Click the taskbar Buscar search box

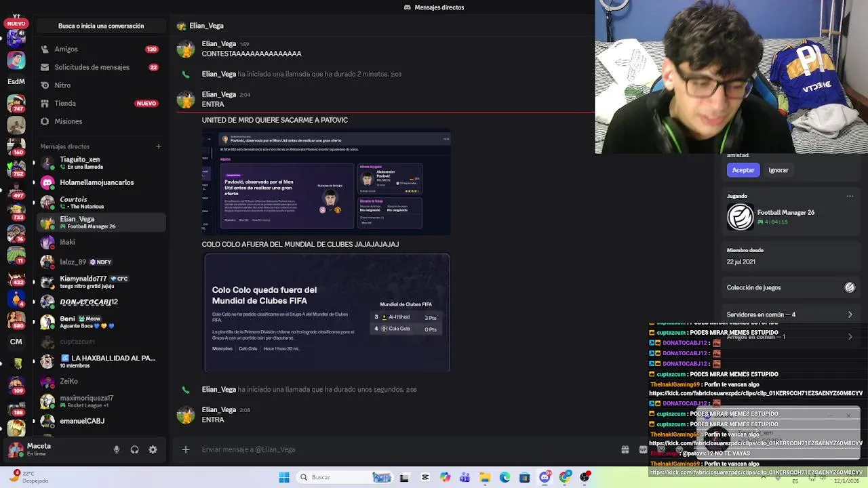(x=346, y=477)
